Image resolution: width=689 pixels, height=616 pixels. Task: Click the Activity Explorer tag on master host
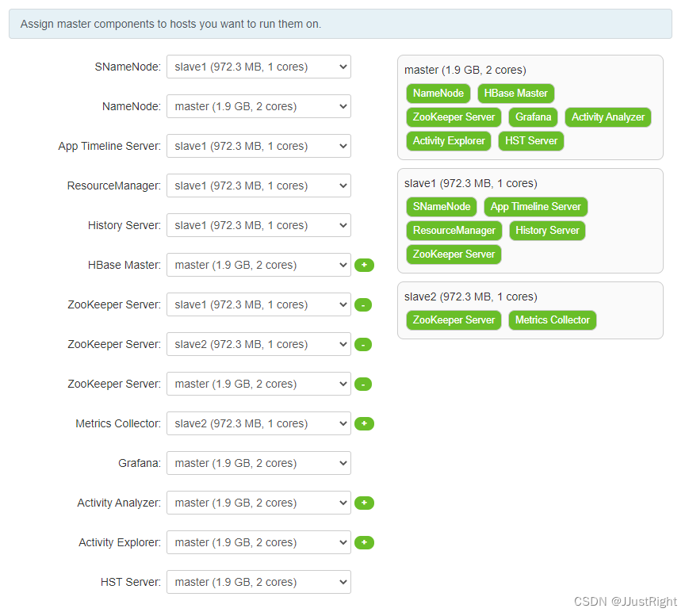coord(449,140)
